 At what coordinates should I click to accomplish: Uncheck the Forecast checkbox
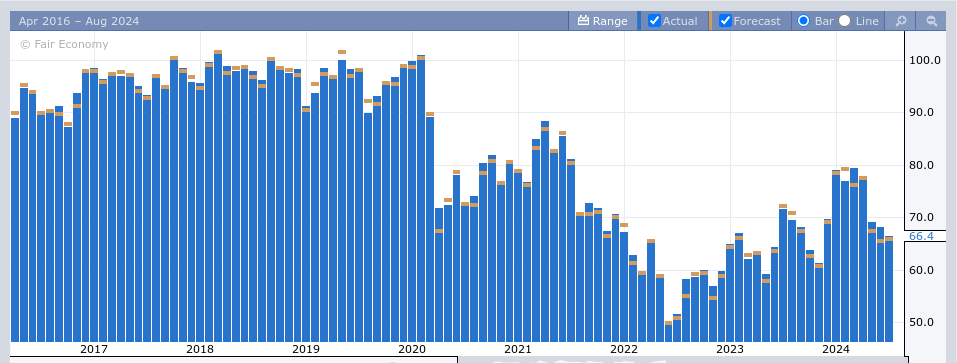(725, 21)
